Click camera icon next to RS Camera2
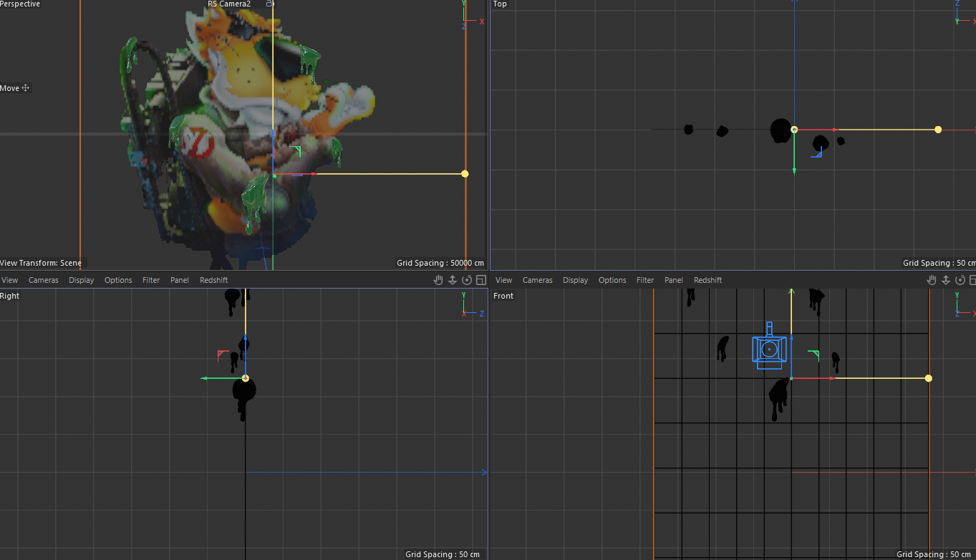Viewport: 976px width, 560px height. pyautogui.click(x=269, y=4)
